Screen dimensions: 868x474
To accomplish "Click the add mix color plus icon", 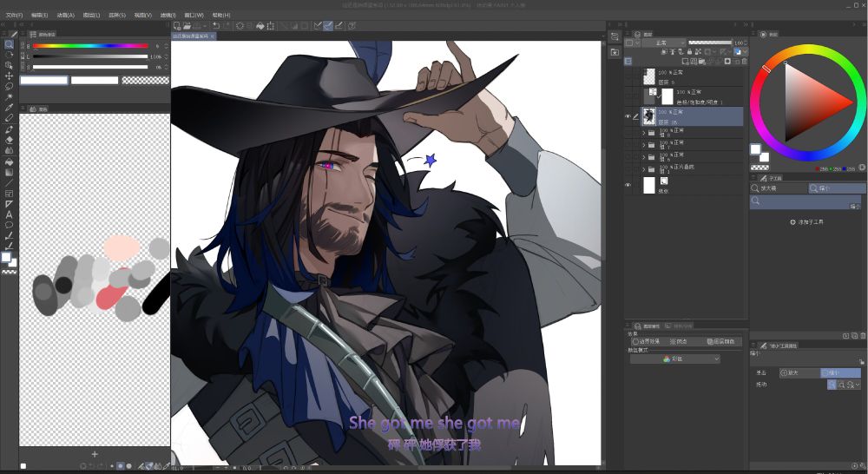I will coord(95,454).
